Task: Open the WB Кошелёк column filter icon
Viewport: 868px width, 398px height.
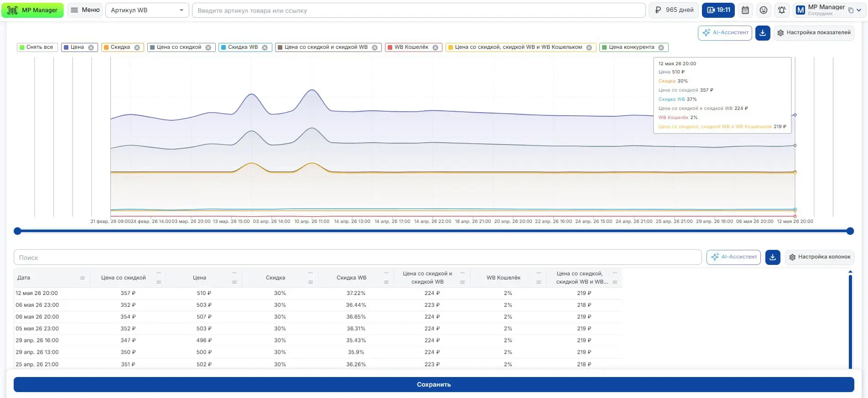Action: (x=539, y=282)
